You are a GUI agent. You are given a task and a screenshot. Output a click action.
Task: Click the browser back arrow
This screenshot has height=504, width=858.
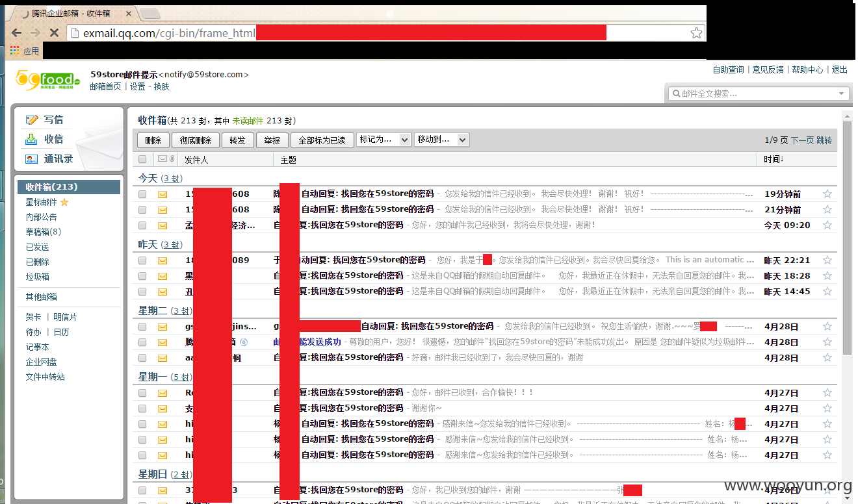pos(16,32)
